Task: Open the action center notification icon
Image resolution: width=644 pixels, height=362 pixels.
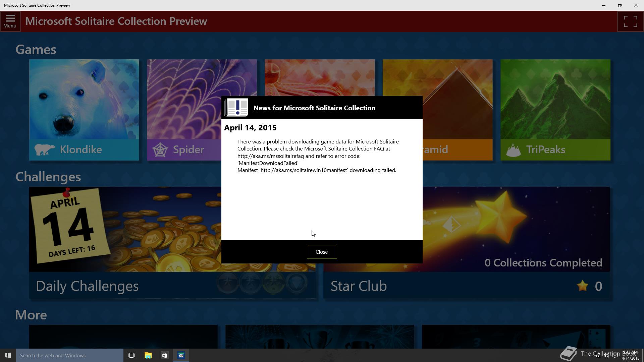Action: 615,356
